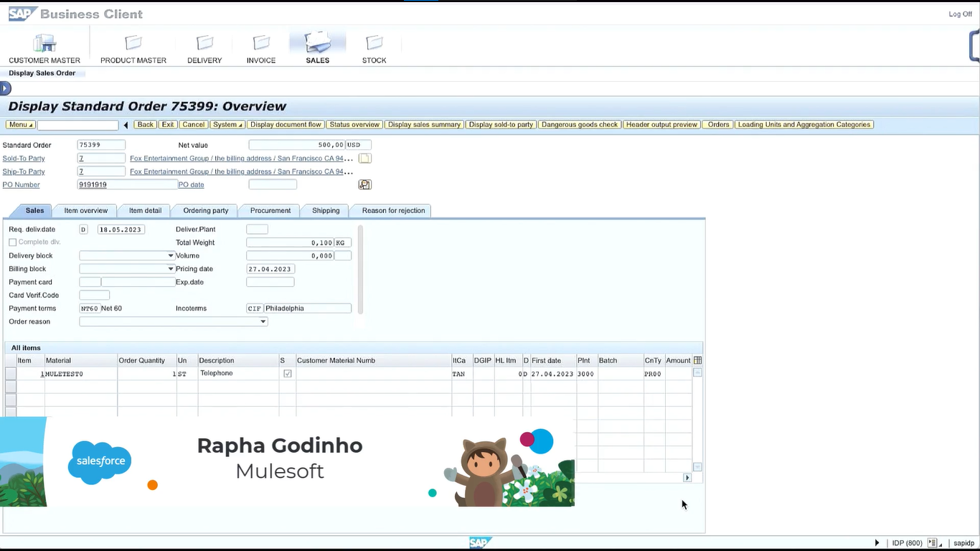Click Dangerous goods check button
980x551 pixels.
pos(580,125)
